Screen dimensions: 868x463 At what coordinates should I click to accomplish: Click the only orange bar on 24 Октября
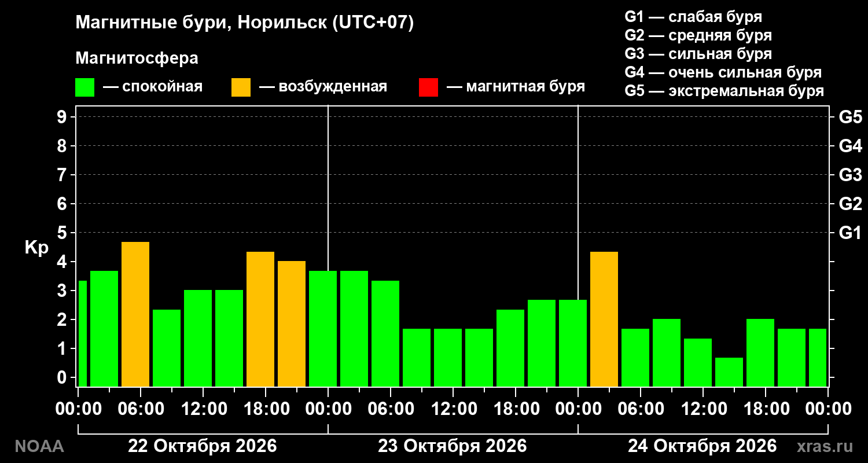click(604, 319)
